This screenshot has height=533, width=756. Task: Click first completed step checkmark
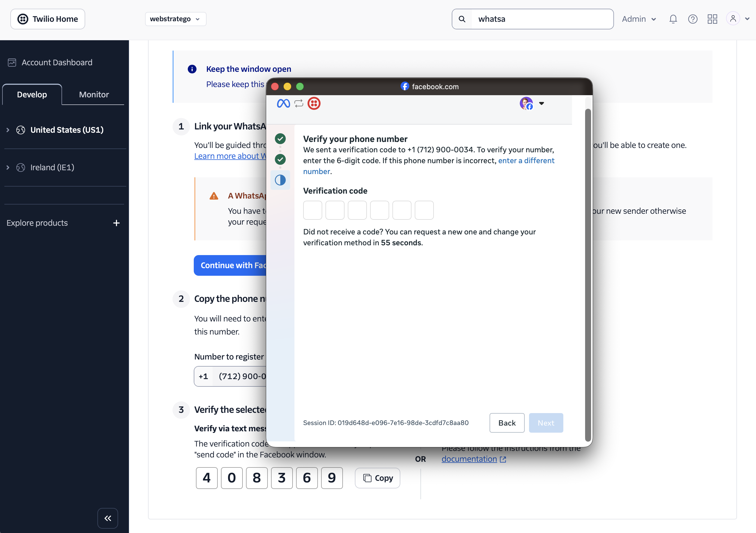[280, 139]
